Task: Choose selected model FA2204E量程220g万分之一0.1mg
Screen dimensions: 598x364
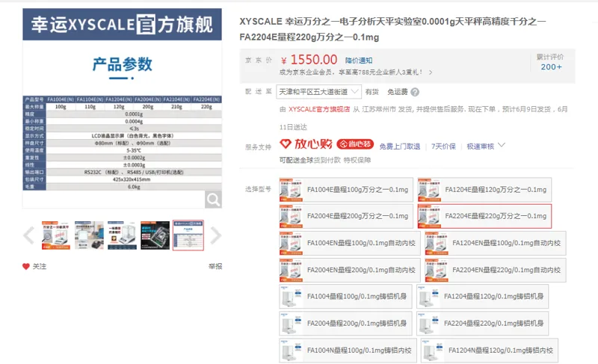Action: click(484, 216)
